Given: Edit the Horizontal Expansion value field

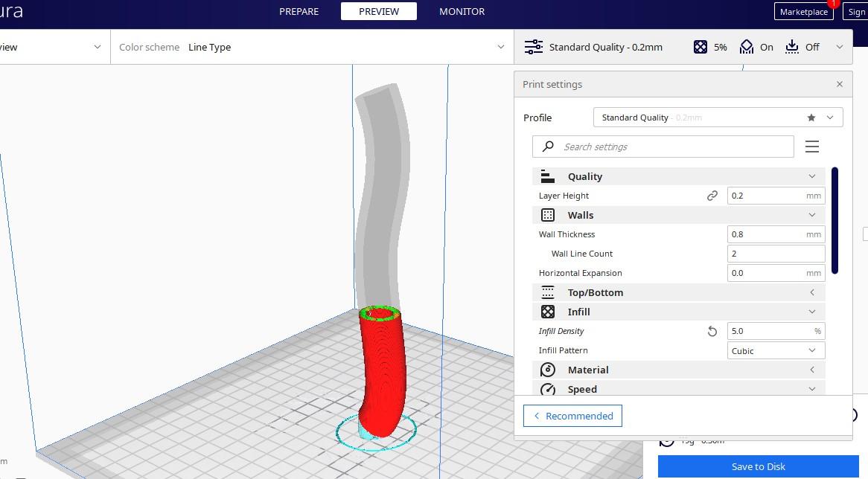Looking at the screenshot, I should pos(776,273).
